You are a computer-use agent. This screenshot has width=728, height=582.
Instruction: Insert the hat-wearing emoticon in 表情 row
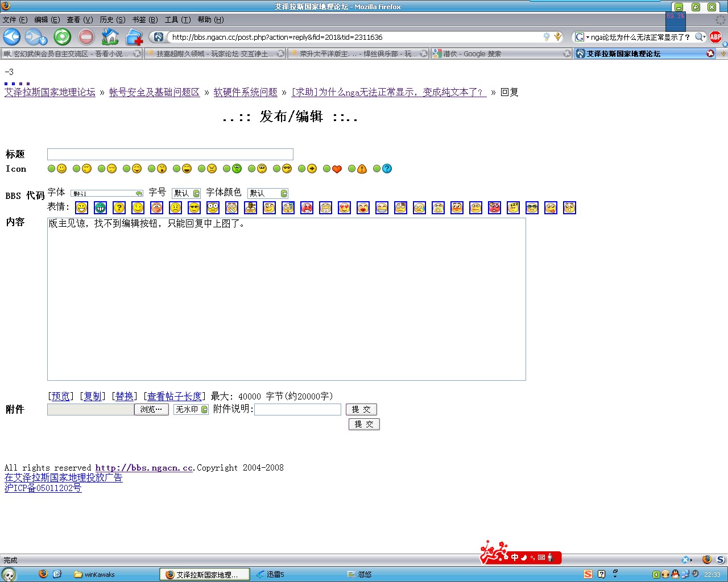click(x=250, y=208)
